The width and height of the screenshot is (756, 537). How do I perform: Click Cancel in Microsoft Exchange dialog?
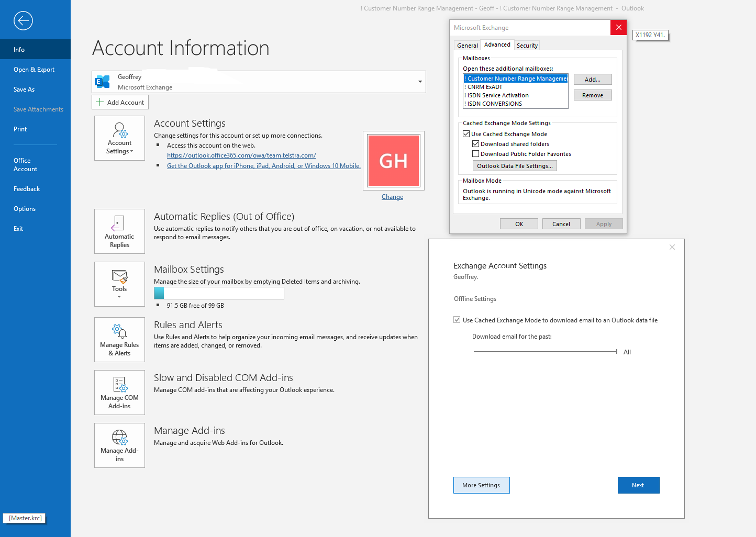pos(561,224)
